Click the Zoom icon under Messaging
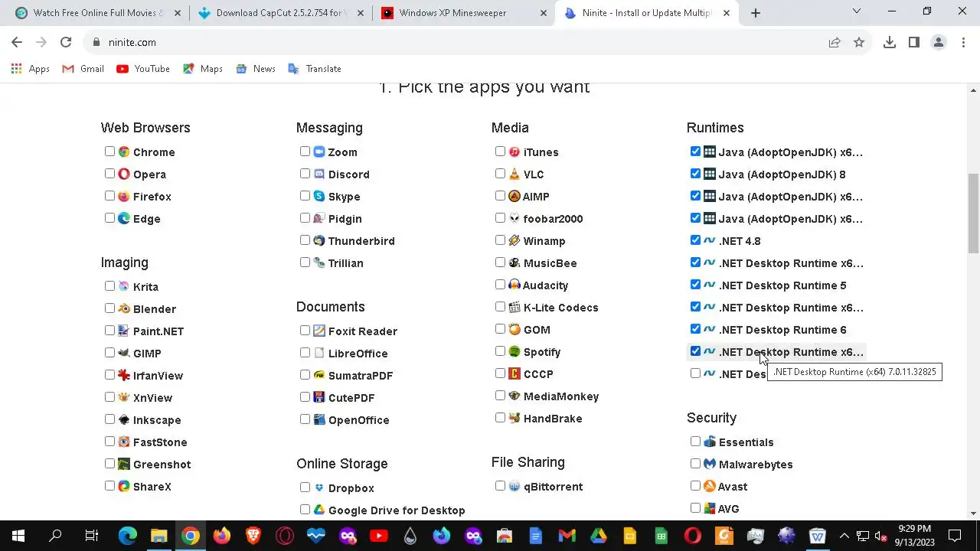The image size is (980, 551). point(319,152)
